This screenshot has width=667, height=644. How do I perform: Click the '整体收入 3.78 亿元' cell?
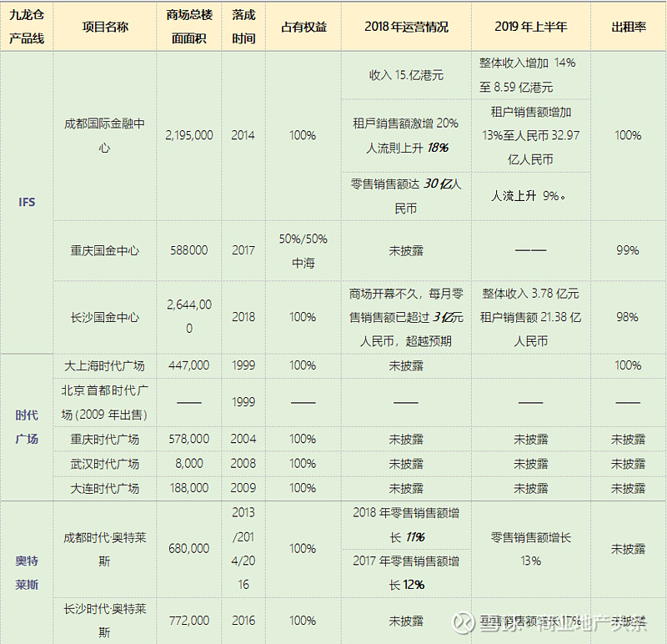(531, 317)
